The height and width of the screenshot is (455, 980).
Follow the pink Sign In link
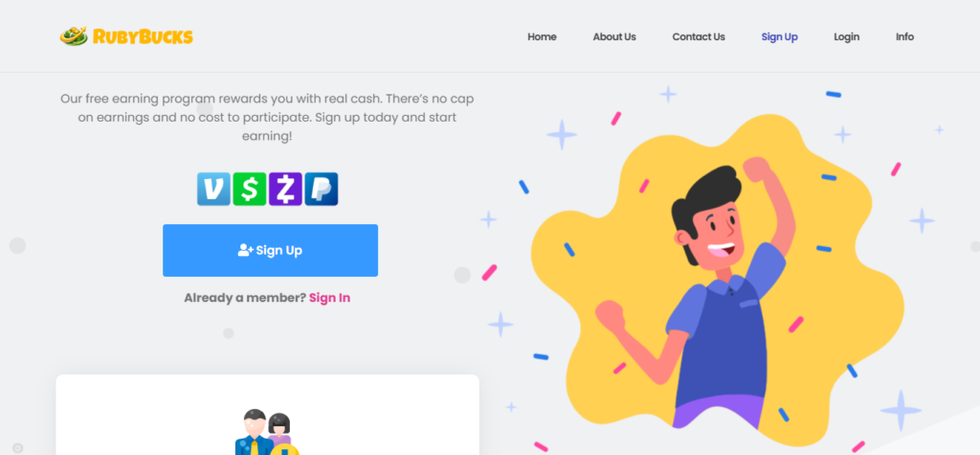329,298
